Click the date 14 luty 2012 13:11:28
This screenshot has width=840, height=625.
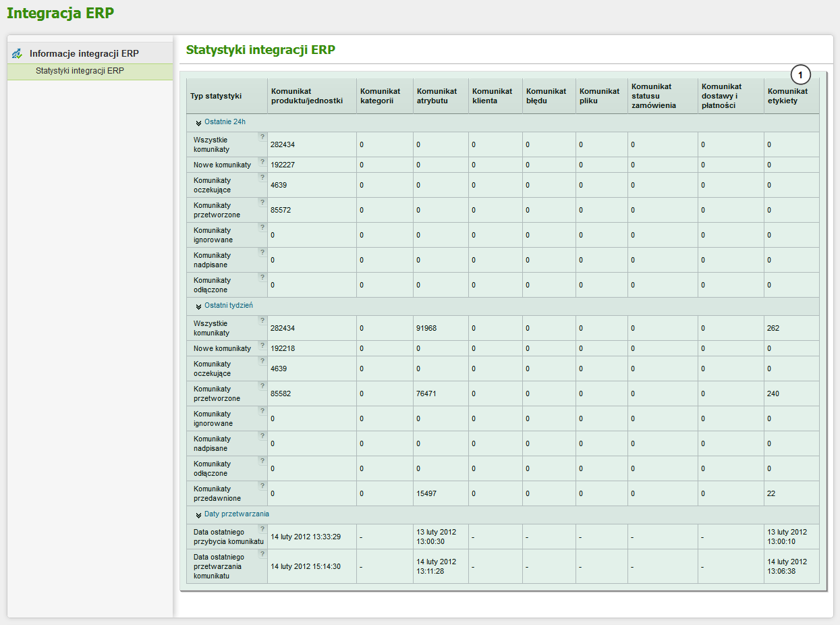(437, 566)
